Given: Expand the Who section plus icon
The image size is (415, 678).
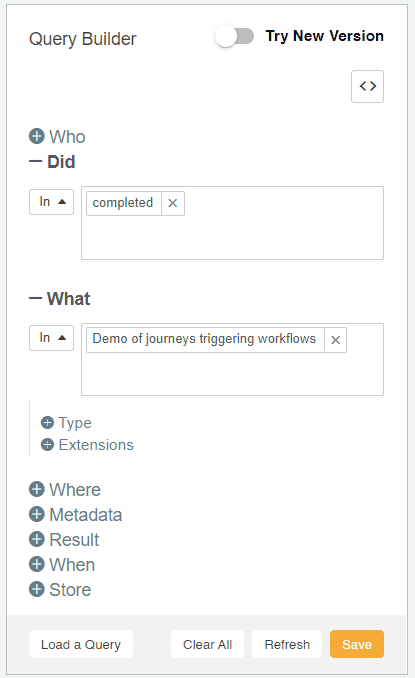Looking at the screenshot, I should [x=37, y=136].
